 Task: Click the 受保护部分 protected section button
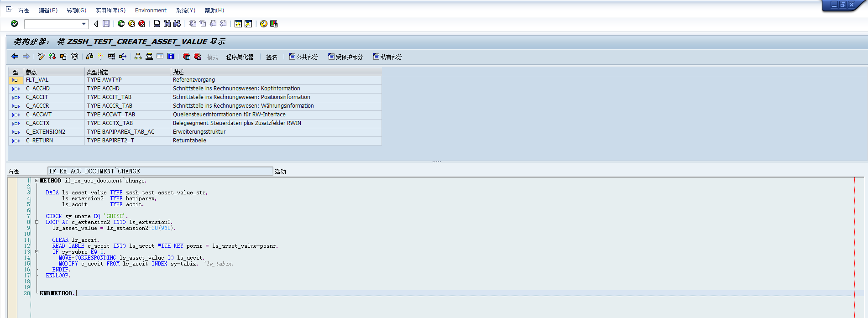click(345, 57)
